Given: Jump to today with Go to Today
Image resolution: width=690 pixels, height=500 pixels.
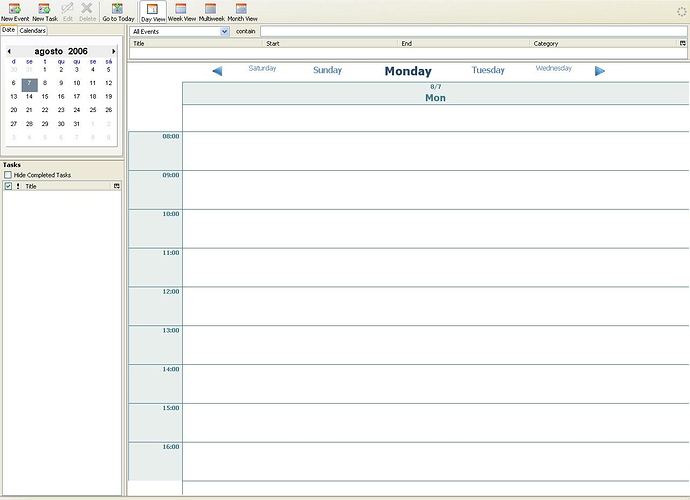Looking at the screenshot, I should [x=118, y=12].
